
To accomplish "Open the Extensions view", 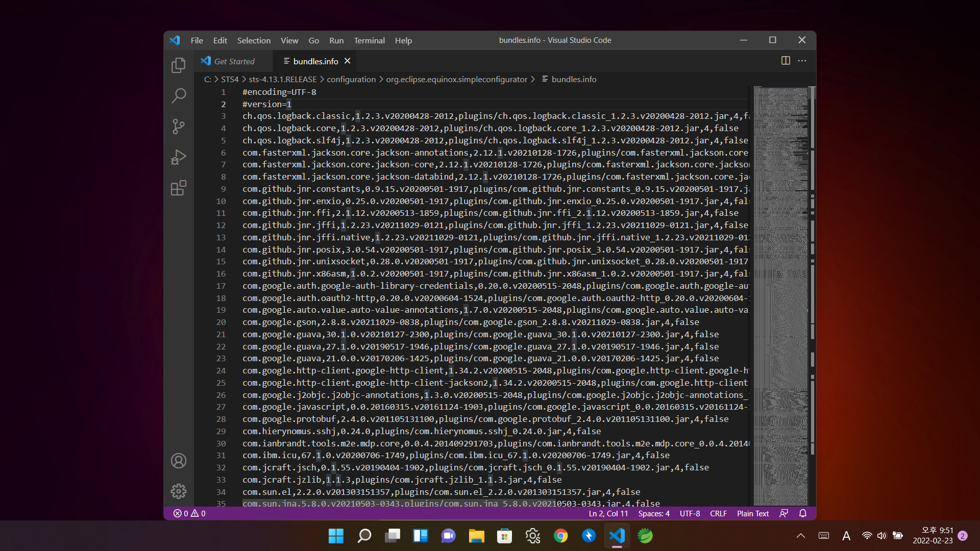I will tap(178, 188).
